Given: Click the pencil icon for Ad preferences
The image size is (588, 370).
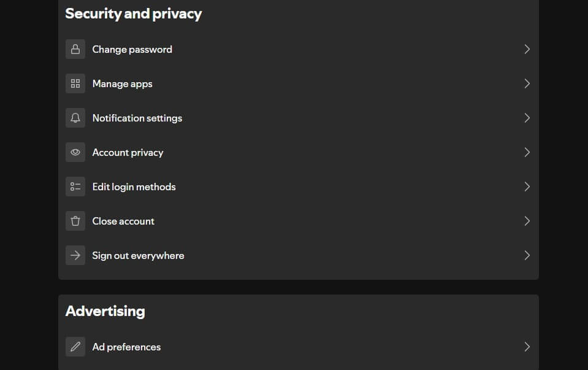Looking at the screenshot, I should tap(75, 347).
